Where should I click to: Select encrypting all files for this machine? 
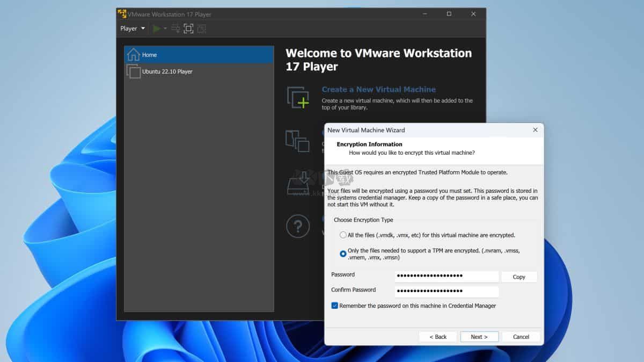click(343, 235)
